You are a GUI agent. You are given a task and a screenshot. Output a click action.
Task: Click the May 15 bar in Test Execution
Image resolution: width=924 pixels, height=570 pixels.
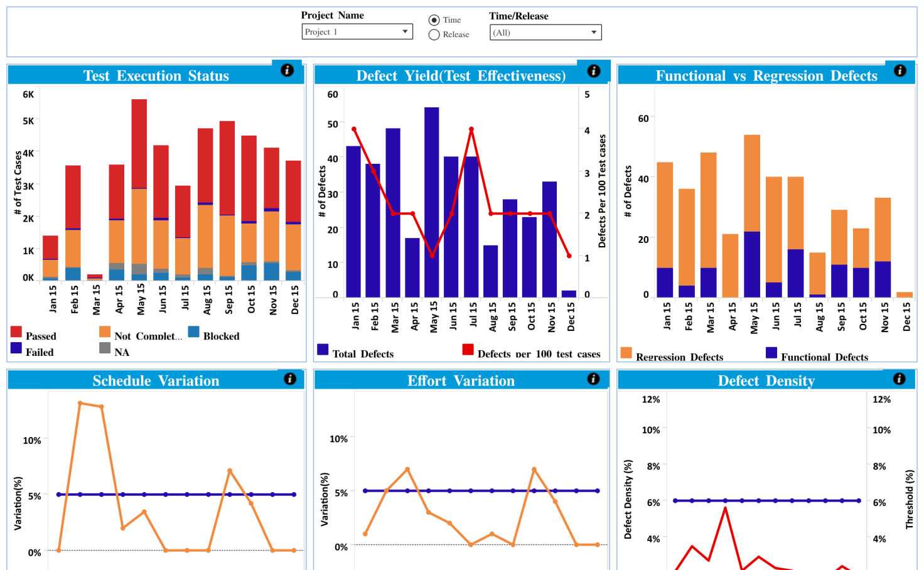(x=139, y=190)
